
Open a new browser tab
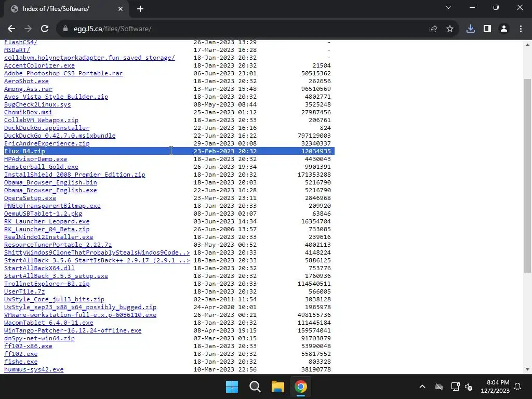click(x=140, y=9)
